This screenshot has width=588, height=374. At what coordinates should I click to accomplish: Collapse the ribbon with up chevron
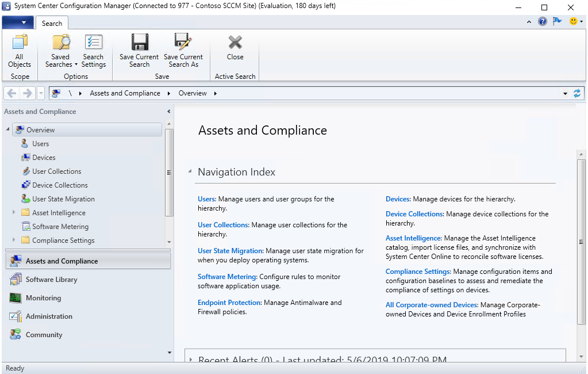(x=529, y=22)
